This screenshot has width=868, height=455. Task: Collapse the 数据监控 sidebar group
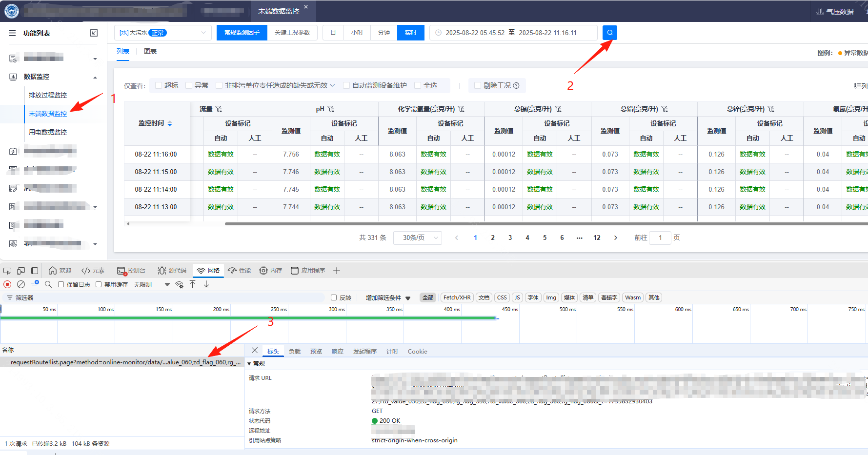(95, 77)
